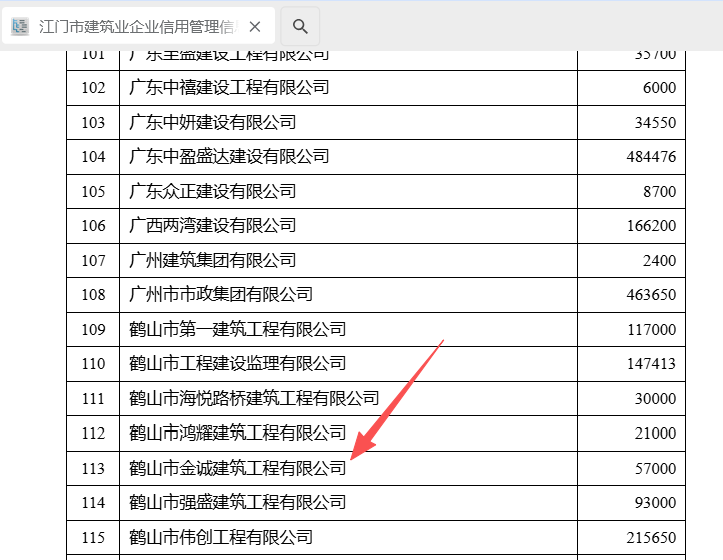This screenshot has height=560, width=723.
Task: Select 鹤山市工程建设监理有限公司 entry
Action: pos(237,364)
